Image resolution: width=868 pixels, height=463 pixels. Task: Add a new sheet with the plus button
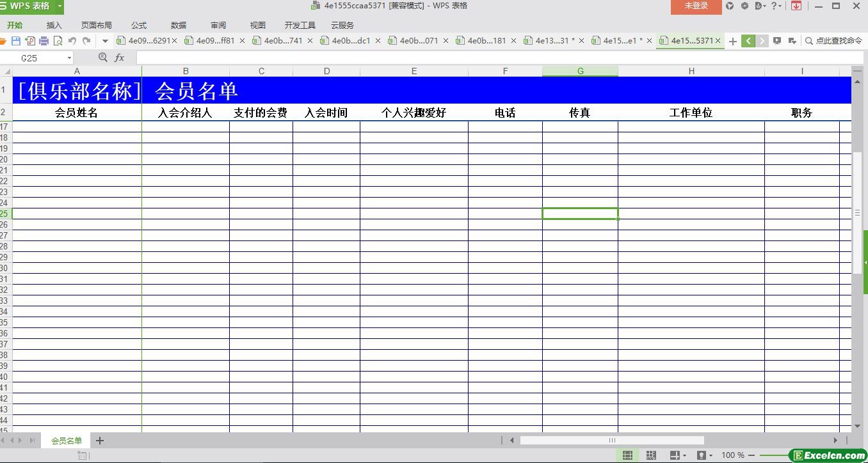[x=100, y=441]
